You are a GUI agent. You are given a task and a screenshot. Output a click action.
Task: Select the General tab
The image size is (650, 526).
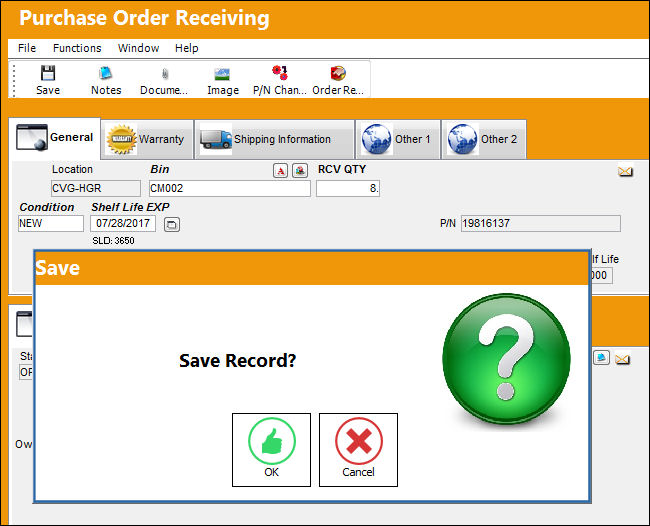[x=54, y=138]
